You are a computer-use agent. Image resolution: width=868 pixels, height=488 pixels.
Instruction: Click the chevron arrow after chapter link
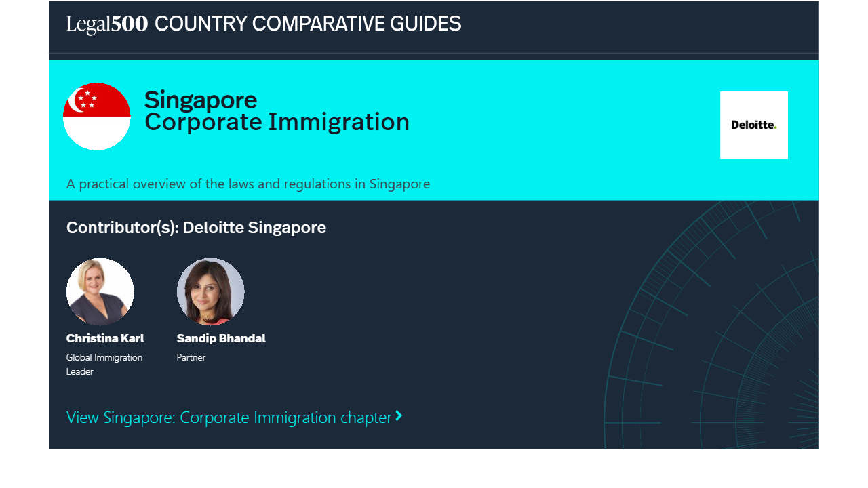[x=399, y=416]
